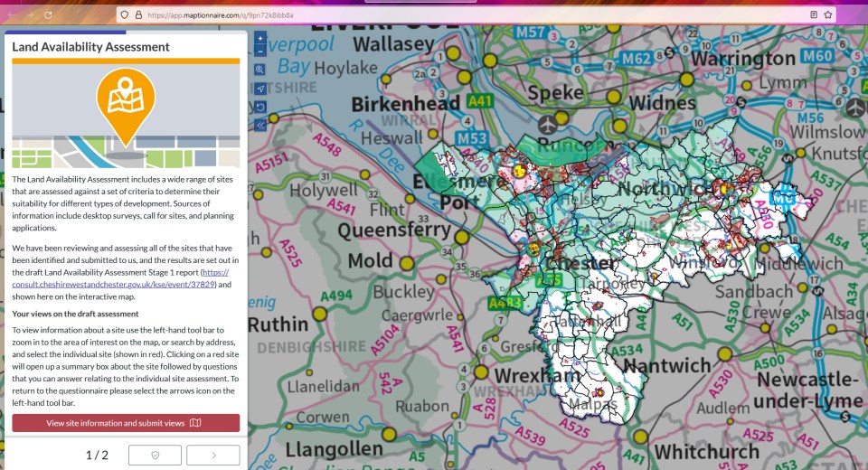This screenshot has width=868, height=470.
Task: Zoom out on the map
Action: coord(260,51)
